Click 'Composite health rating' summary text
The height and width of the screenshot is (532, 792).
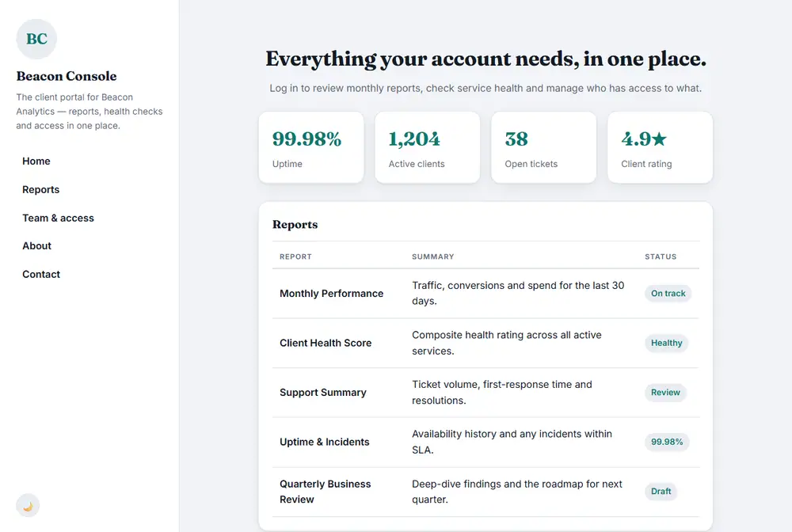pyautogui.click(x=507, y=343)
